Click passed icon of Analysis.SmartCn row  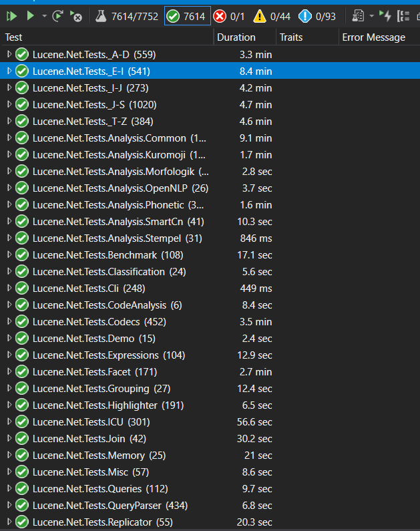pyautogui.click(x=22, y=222)
